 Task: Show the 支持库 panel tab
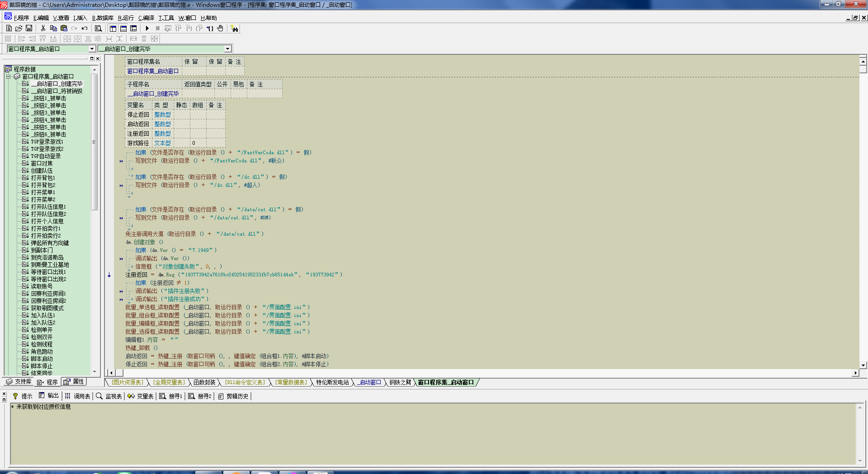19,382
